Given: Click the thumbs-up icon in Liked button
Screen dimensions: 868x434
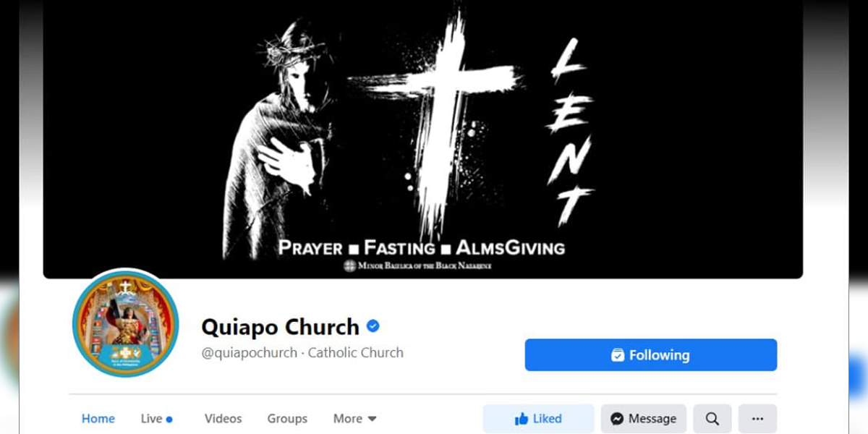Looking at the screenshot, I should point(521,419).
